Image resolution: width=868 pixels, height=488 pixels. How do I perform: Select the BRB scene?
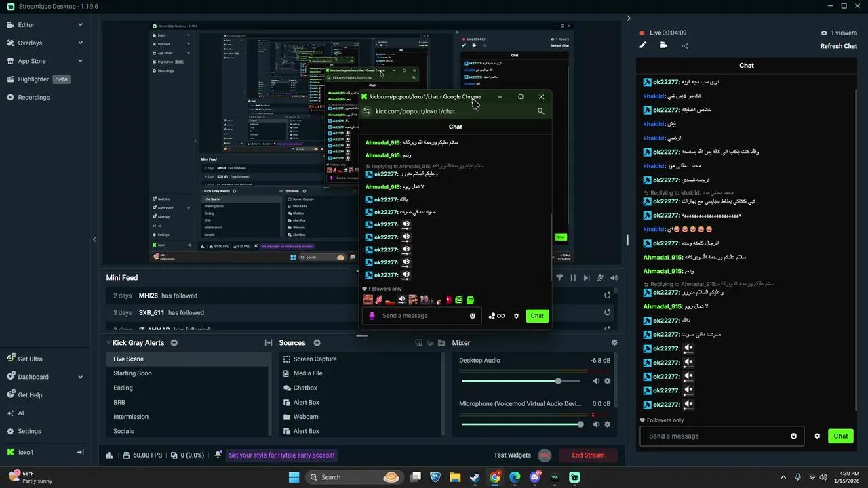(x=188, y=402)
